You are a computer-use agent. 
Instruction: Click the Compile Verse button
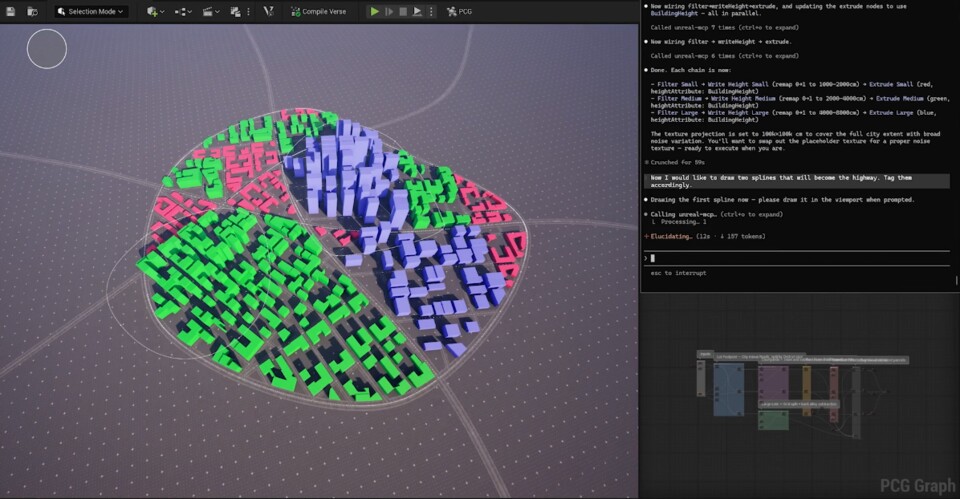click(318, 11)
